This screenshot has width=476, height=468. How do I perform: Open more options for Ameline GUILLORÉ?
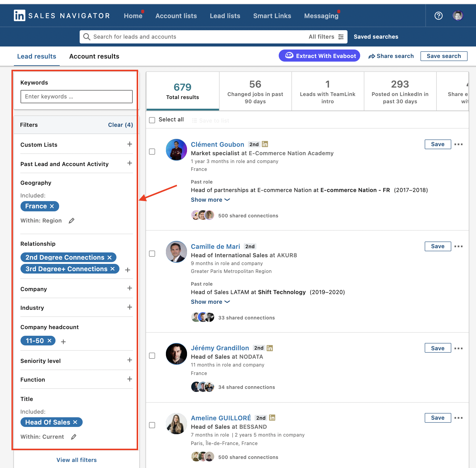pos(459,418)
